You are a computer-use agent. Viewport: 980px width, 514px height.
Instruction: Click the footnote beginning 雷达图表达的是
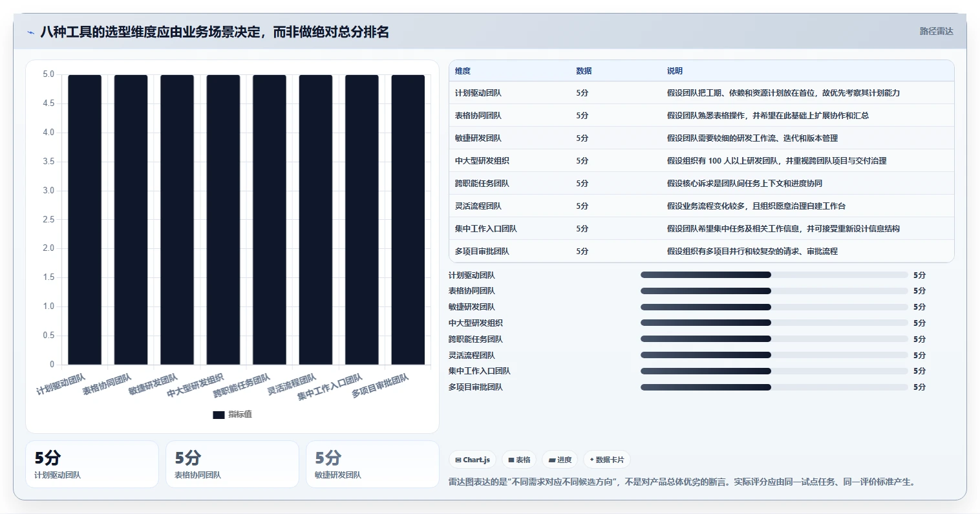683,482
